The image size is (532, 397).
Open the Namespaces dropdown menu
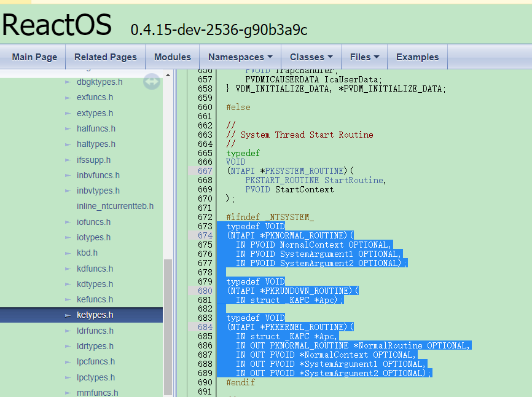point(240,57)
